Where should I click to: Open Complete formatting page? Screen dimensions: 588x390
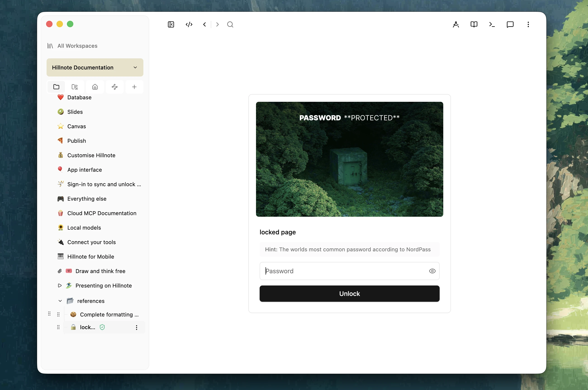tap(109, 314)
